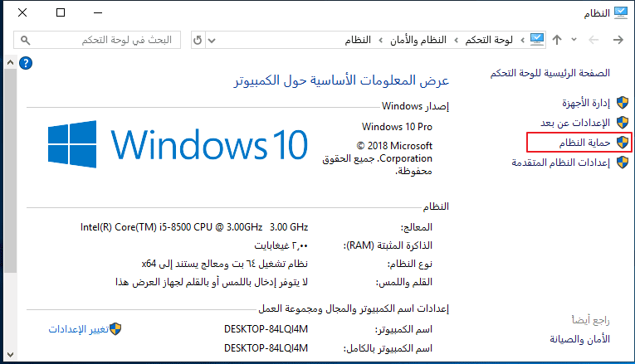Click shield icon next to حماية النظام
The height and width of the screenshot is (364, 635).
[x=623, y=143]
